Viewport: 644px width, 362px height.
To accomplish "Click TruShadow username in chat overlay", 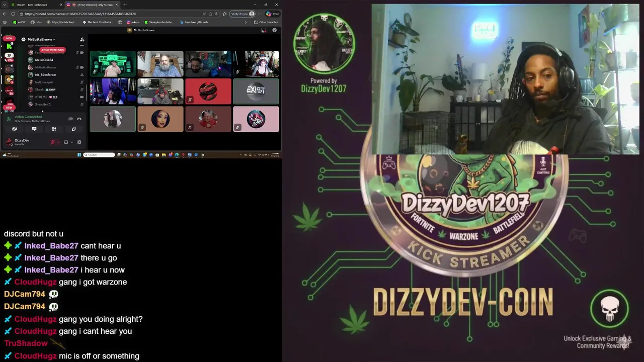I will coord(26,343).
